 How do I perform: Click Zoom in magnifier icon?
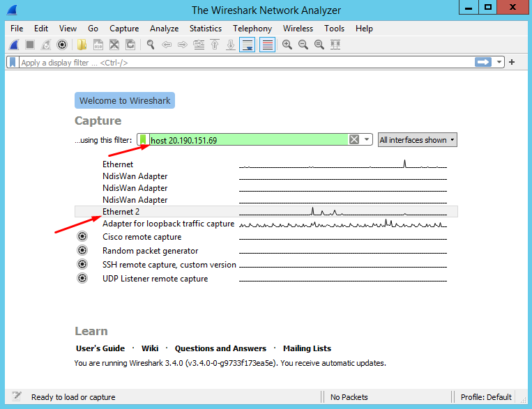click(x=287, y=45)
